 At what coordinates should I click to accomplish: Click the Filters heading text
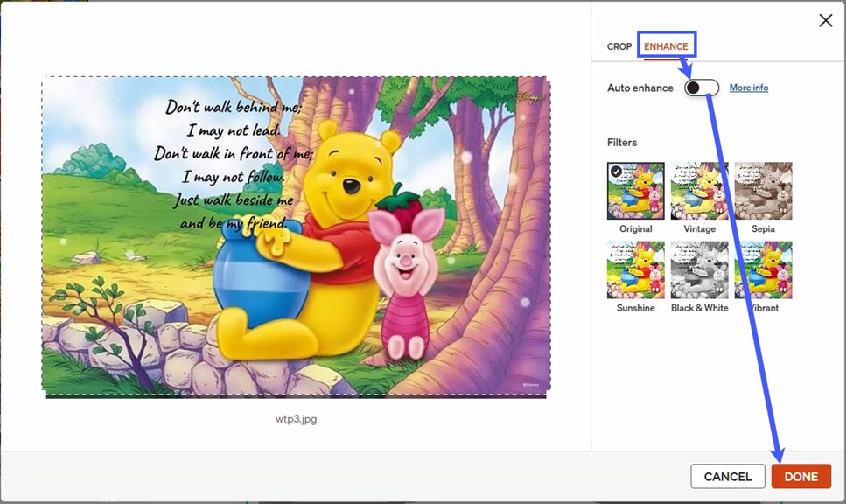pyautogui.click(x=621, y=143)
